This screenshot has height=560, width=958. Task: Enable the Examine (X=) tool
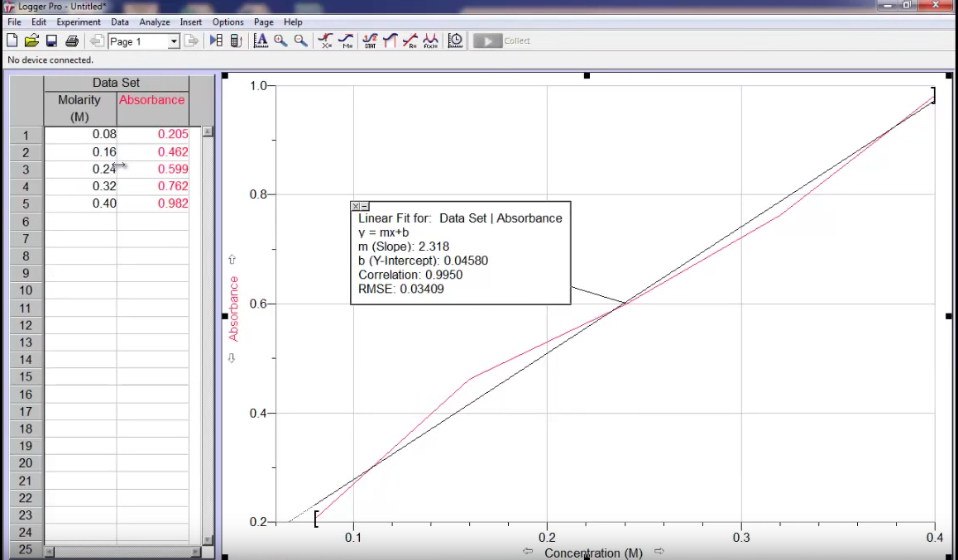326,41
